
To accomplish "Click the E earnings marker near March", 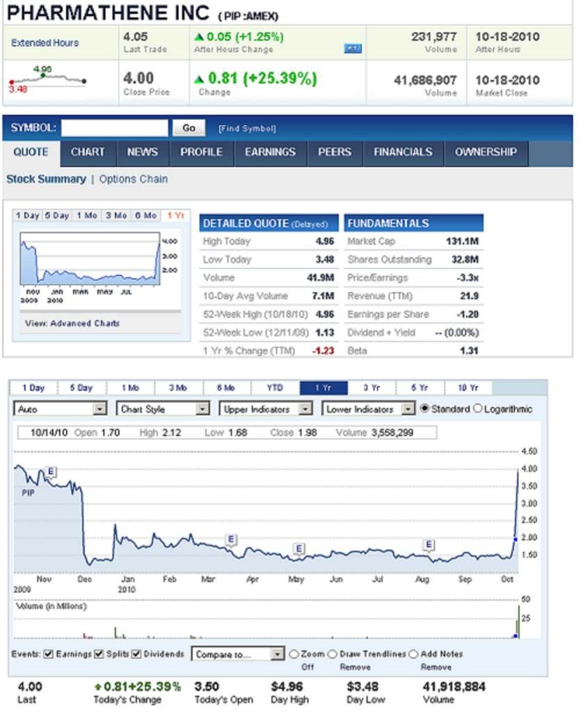I will [231, 539].
